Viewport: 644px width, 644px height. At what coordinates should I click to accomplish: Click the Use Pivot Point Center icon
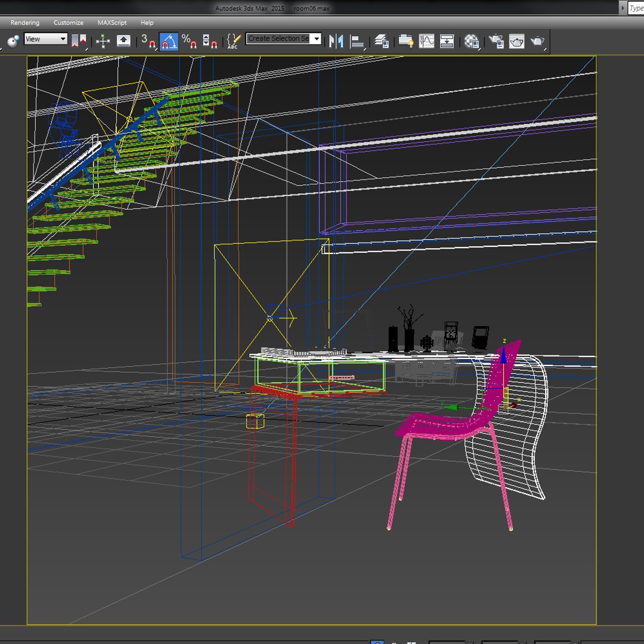(79, 41)
